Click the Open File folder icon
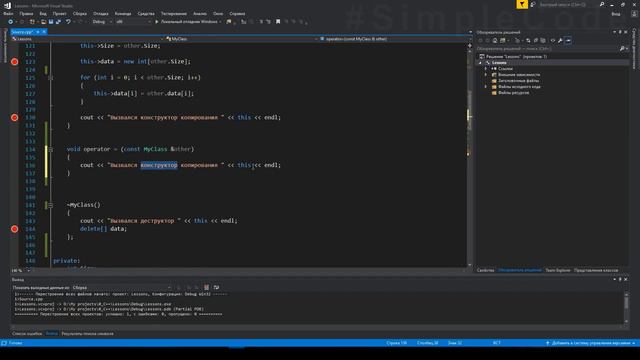 pos(43,22)
